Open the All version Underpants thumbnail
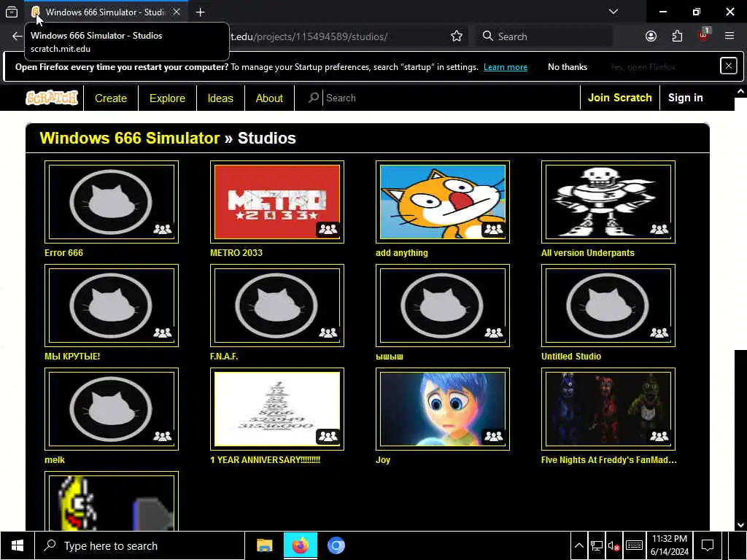Screen dimensions: 747x560 pos(608,202)
